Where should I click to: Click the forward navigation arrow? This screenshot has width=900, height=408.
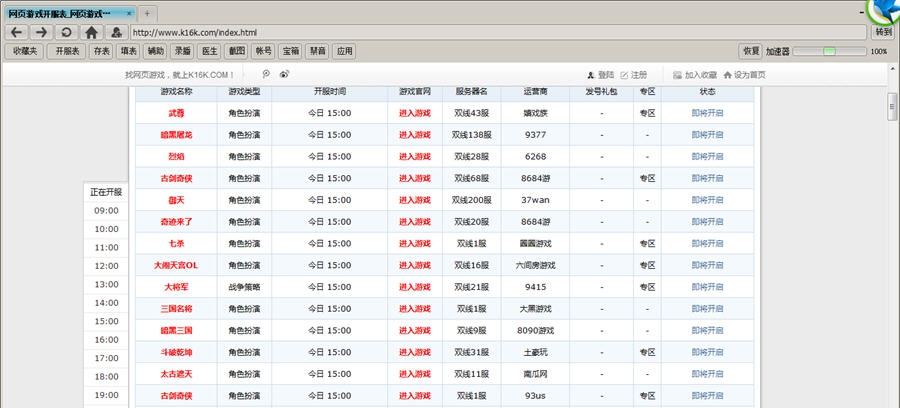pyautogui.click(x=41, y=32)
